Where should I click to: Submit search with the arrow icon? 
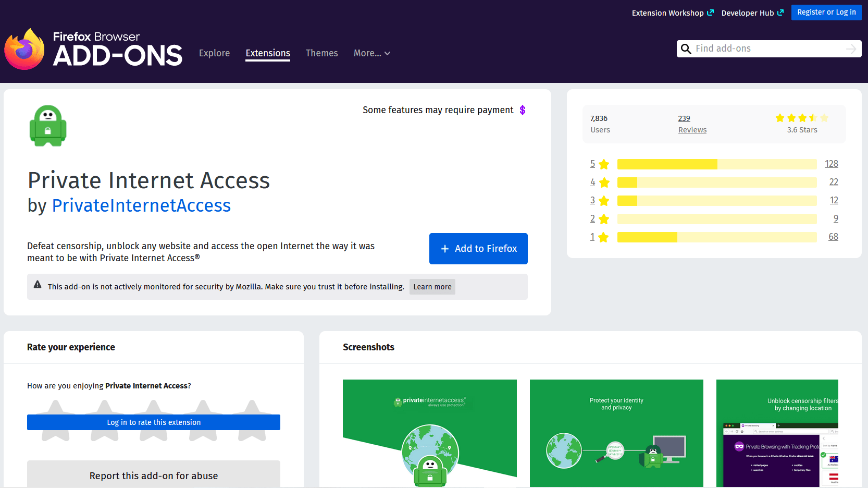[x=851, y=49]
